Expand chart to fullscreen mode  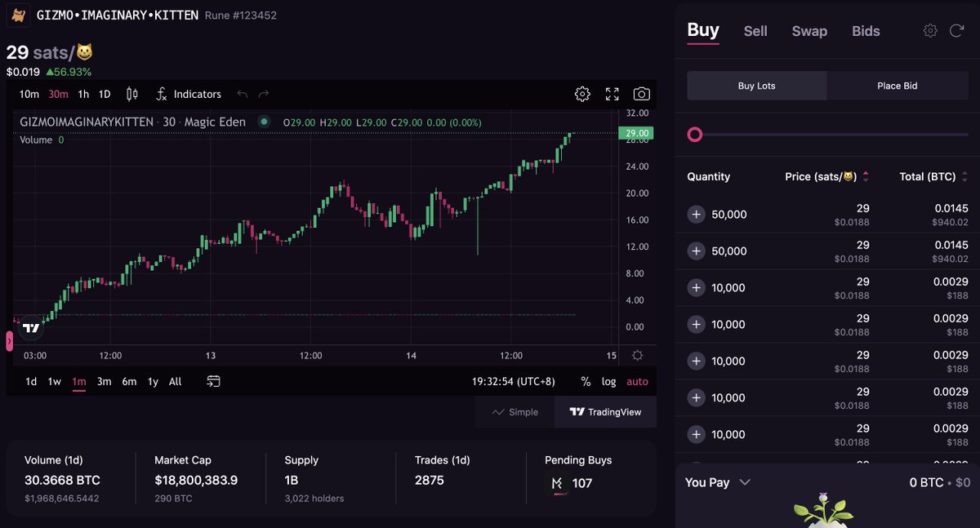(612, 94)
